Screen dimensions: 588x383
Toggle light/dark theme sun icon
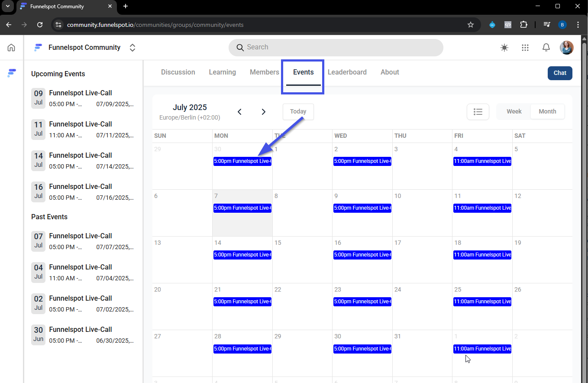[504, 48]
